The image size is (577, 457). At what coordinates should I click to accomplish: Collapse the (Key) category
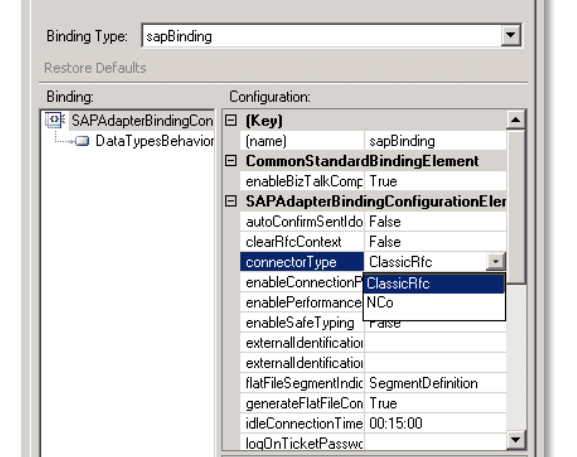click(x=231, y=120)
